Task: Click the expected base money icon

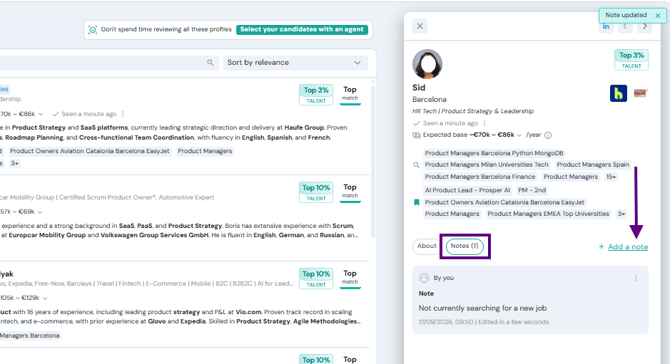Action: [x=416, y=135]
